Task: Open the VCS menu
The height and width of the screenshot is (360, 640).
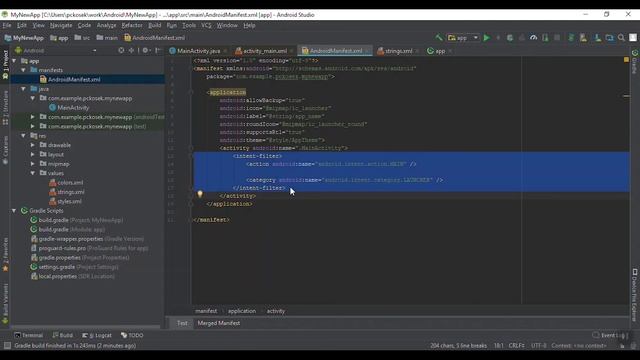Action: click(x=206, y=25)
